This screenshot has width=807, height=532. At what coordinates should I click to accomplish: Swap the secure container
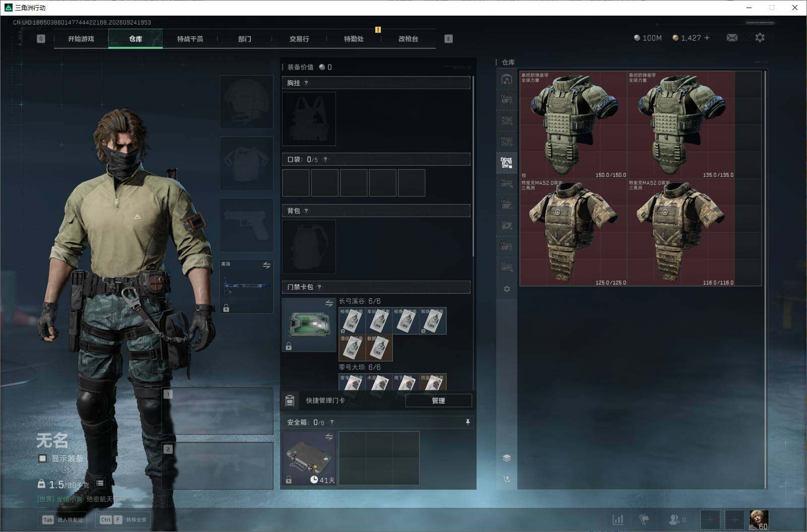click(x=329, y=437)
